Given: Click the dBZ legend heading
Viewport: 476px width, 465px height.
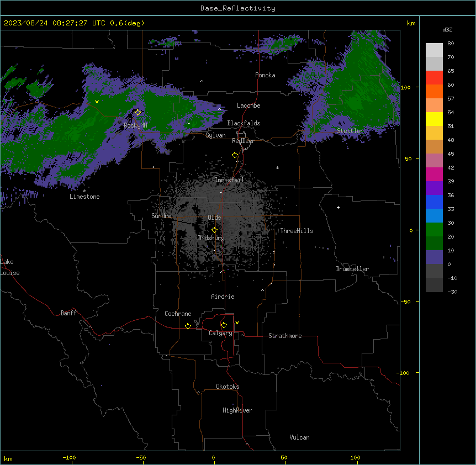Looking at the screenshot, I should tap(447, 30).
